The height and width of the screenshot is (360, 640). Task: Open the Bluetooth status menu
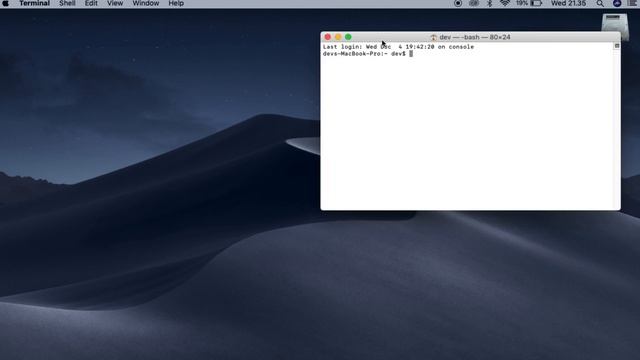(x=490, y=3)
